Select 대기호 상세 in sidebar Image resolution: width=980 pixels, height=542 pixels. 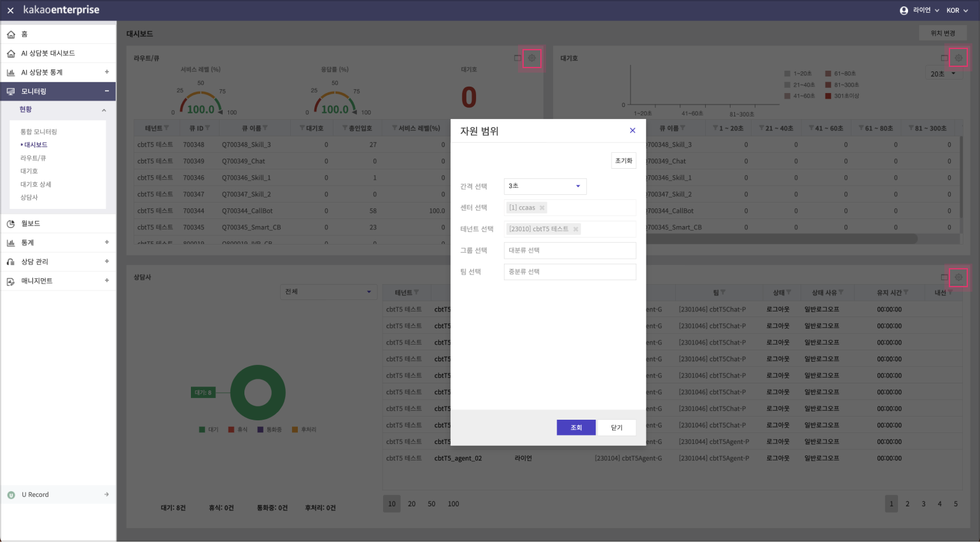(36, 184)
